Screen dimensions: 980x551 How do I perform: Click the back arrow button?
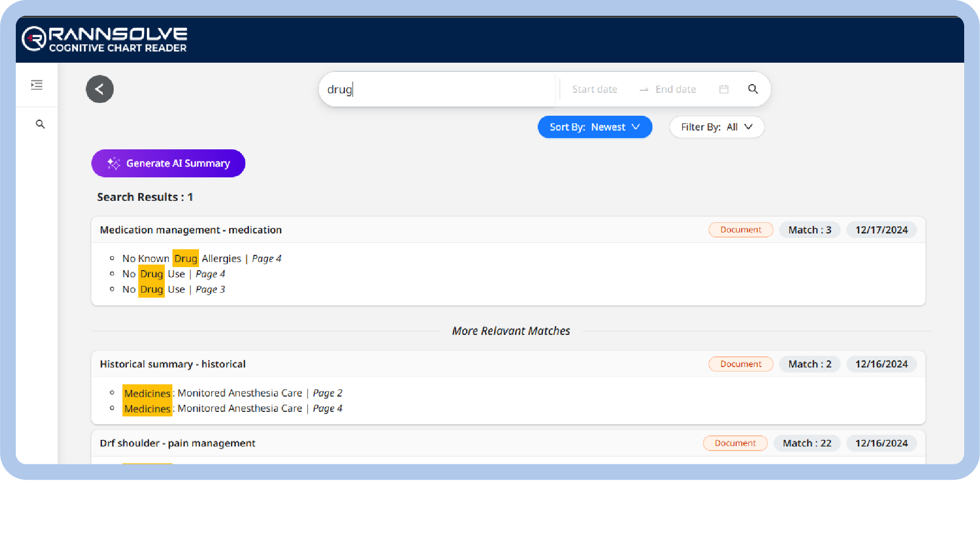pyautogui.click(x=99, y=89)
